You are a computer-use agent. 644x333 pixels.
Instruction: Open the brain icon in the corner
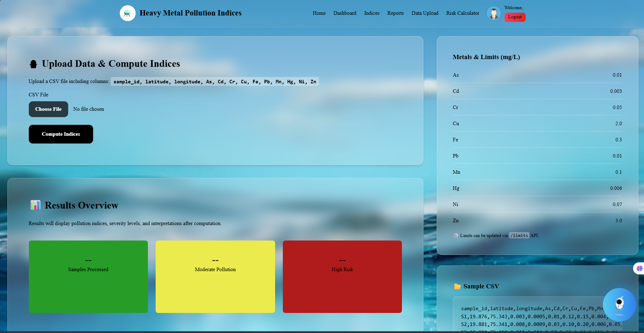pyautogui.click(x=639, y=268)
